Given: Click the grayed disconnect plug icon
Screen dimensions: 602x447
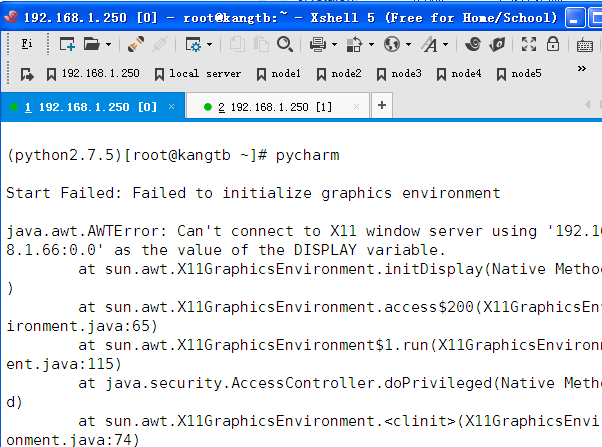Looking at the screenshot, I should (160, 45).
